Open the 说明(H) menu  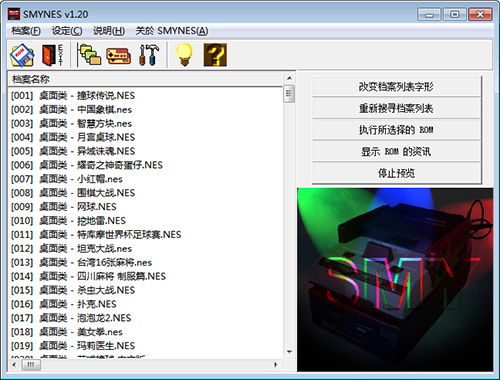click(x=109, y=31)
